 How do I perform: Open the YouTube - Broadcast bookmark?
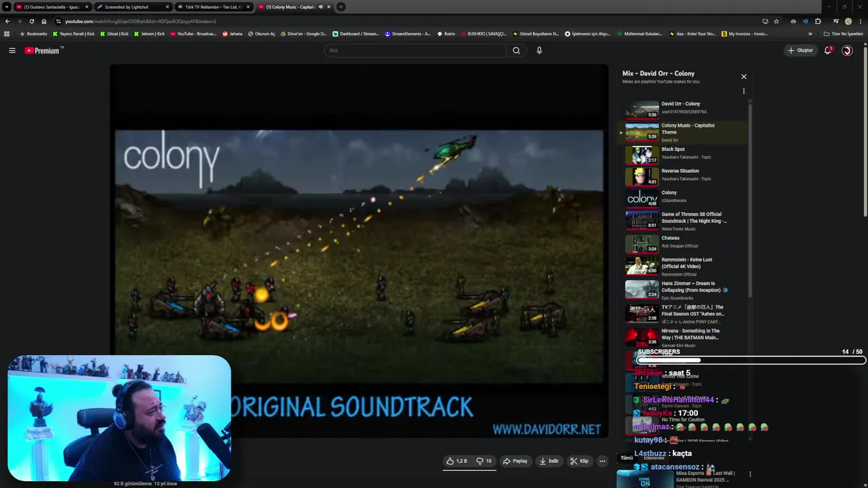click(x=193, y=33)
